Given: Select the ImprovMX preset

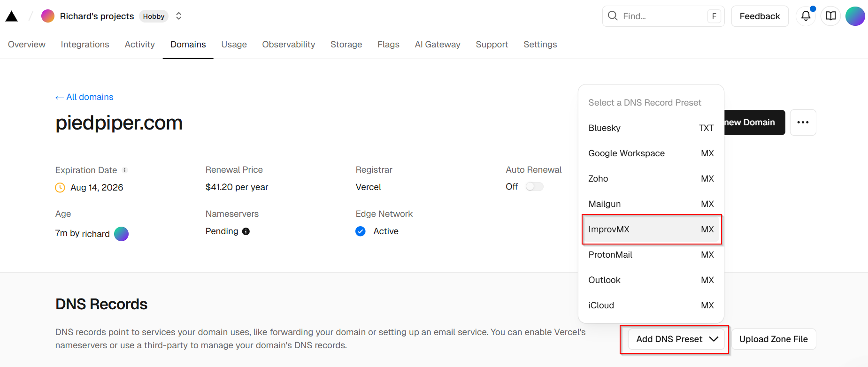Looking at the screenshot, I should click(x=651, y=229).
